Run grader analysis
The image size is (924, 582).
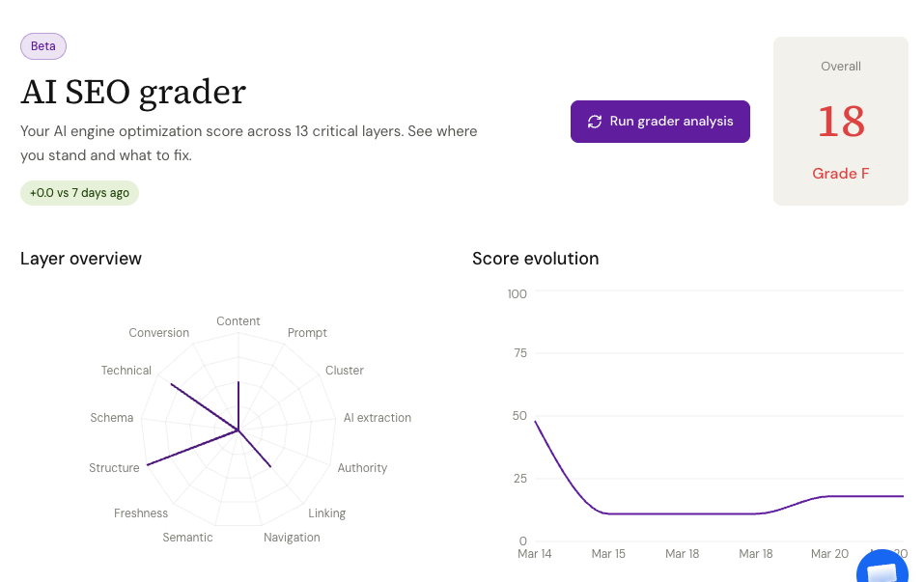(x=659, y=122)
